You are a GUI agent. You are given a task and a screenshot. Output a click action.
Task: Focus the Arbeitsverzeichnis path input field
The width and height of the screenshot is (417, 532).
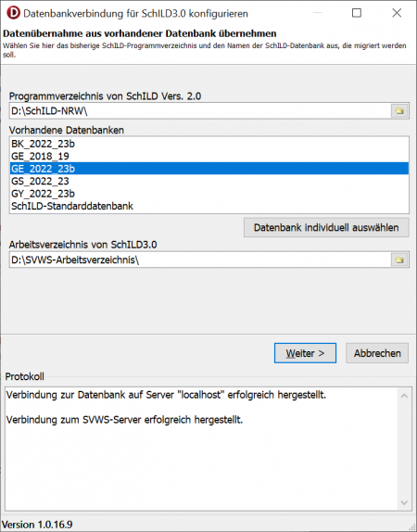tap(200, 260)
